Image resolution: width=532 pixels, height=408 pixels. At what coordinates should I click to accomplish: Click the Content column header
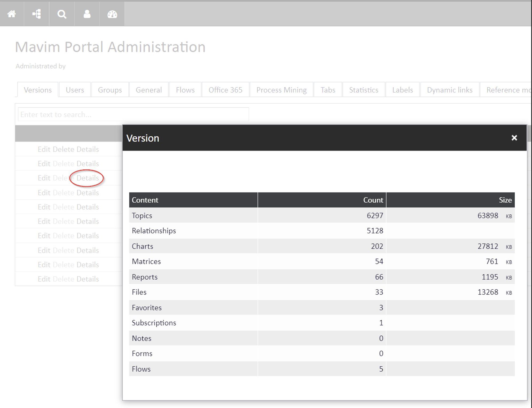(193, 200)
